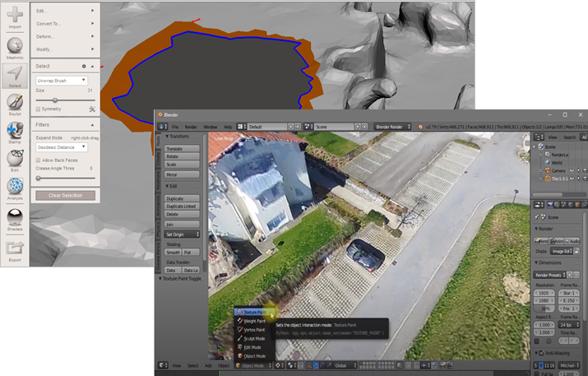The width and height of the screenshot is (588, 376).
Task: Select the translate manipulator arrow icon
Action: click(x=316, y=365)
